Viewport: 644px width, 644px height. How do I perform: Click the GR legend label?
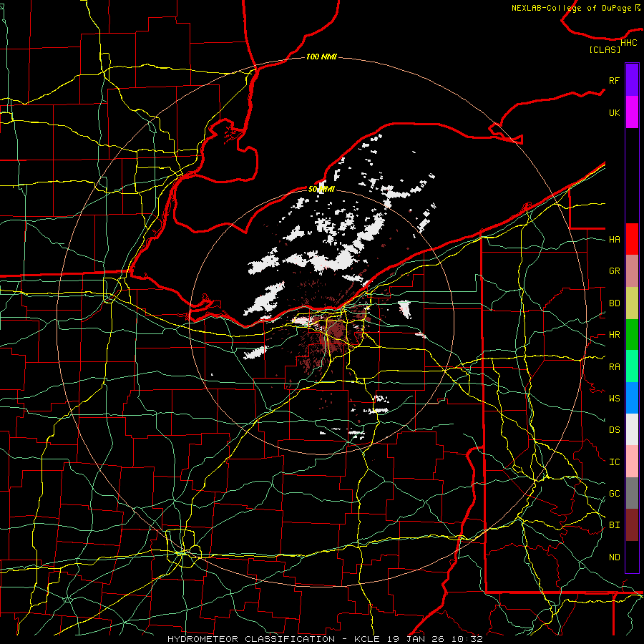tap(614, 271)
